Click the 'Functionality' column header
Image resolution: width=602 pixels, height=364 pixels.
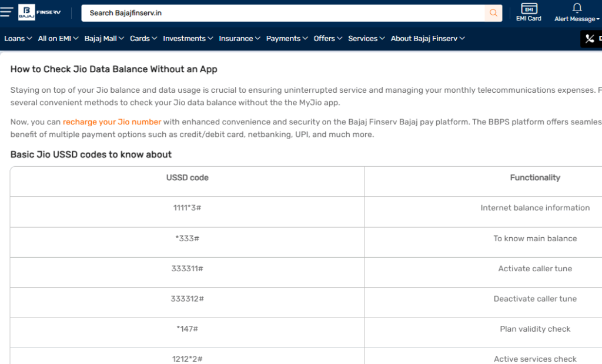(x=535, y=177)
